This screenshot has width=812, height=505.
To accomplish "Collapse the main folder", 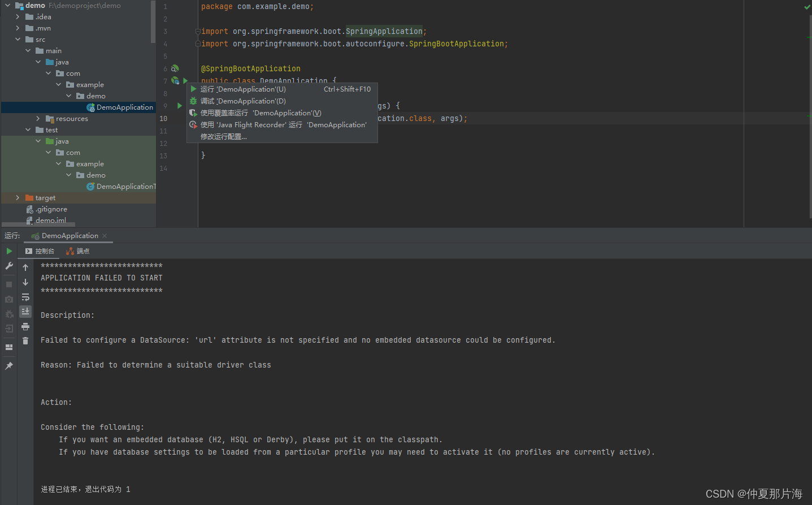I will [28, 51].
